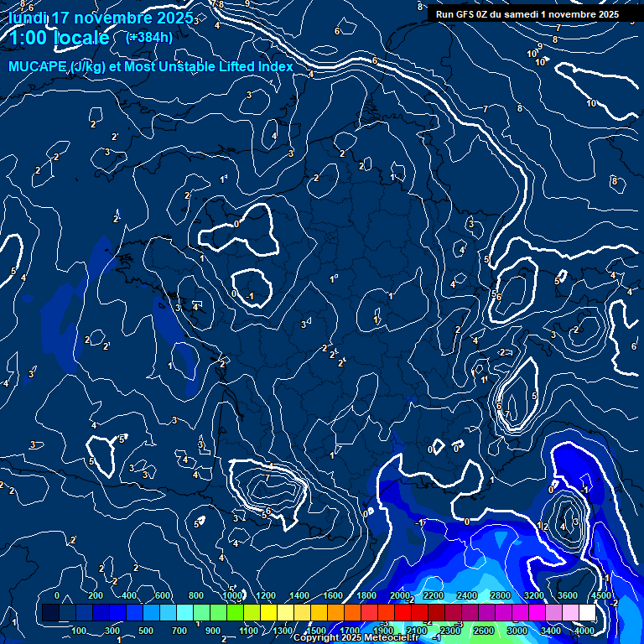Select the '300' legend value label
644x644 pixels.
[112, 631]
